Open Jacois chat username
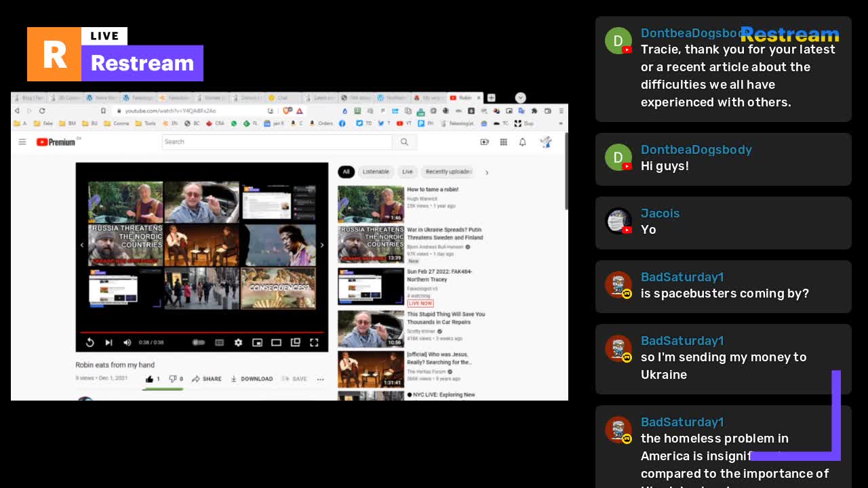 (x=660, y=213)
